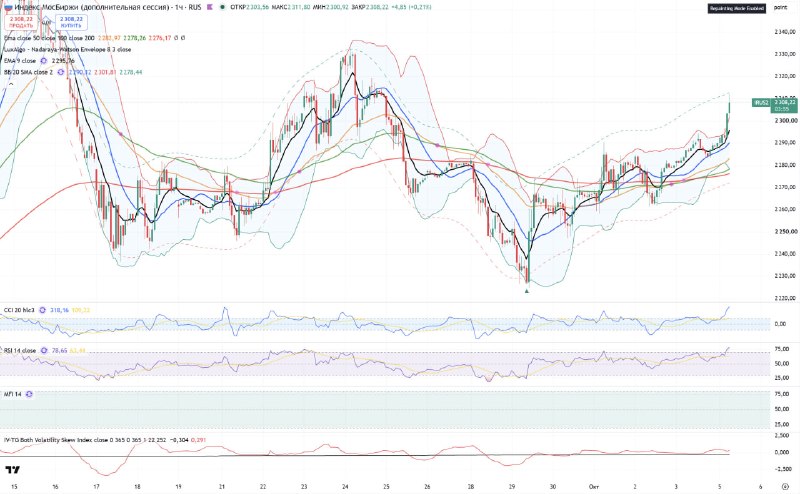800x494 pixels.
Task: Click the purple flag icon next to RUS
Action: [x=210, y=7]
